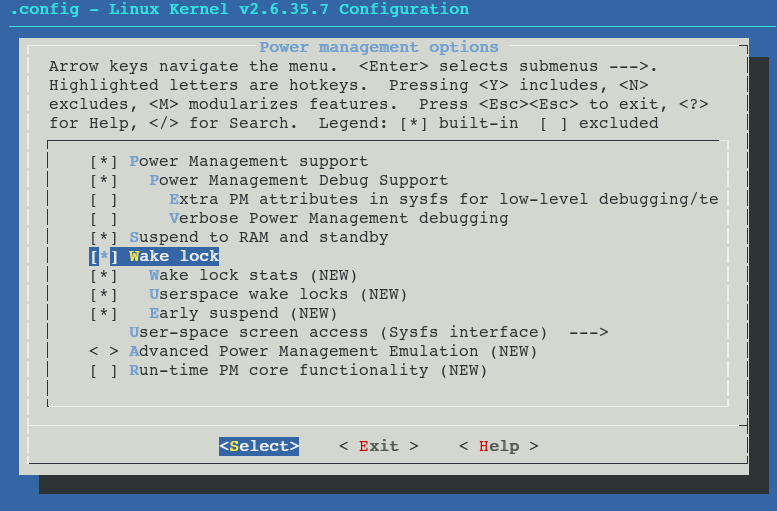Toggle Early suspend (NEW) checkbox
Viewport: 777px width, 511px height.
click(x=104, y=314)
